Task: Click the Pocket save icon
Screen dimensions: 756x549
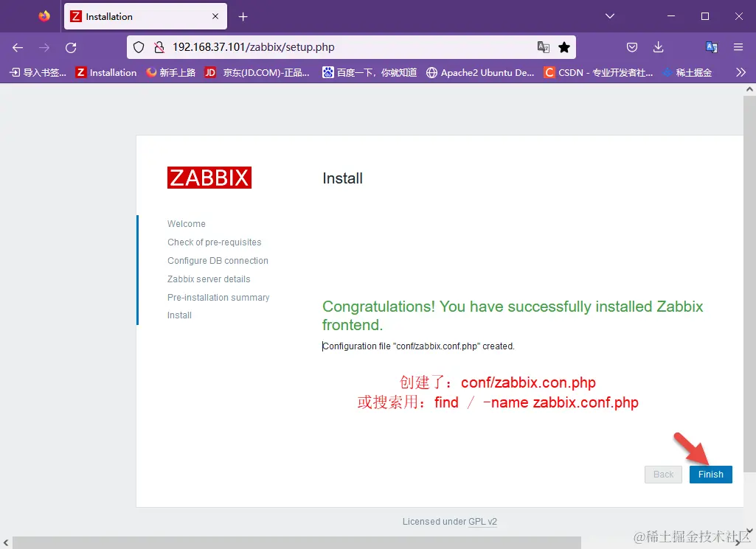Action: (632, 46)
